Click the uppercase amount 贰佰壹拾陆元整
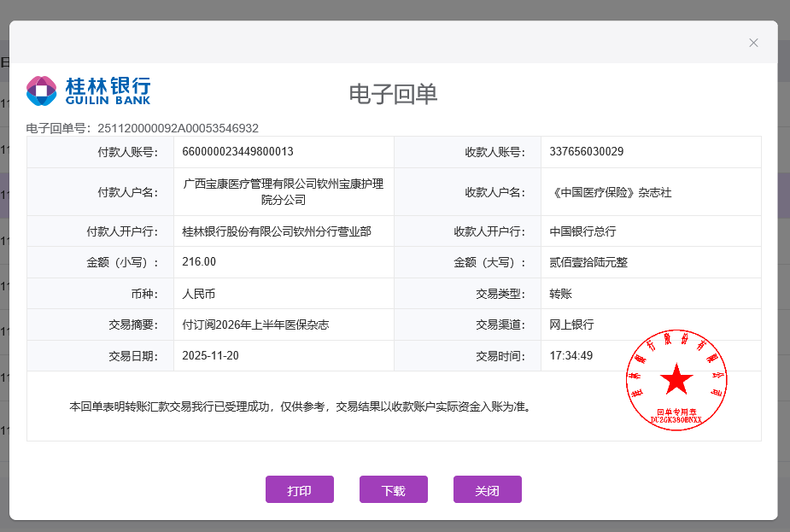Screen dimensions: 790x532 click(x=588, y=262)
